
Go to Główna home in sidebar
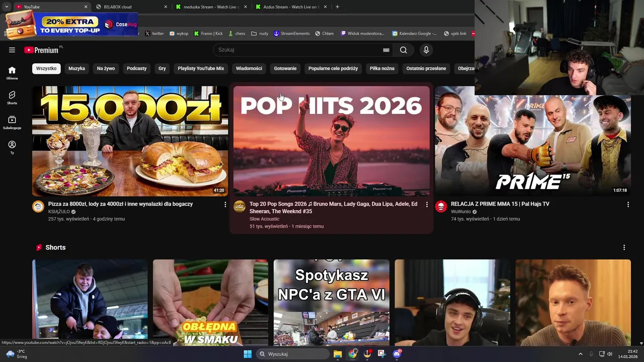pos(12,73)
